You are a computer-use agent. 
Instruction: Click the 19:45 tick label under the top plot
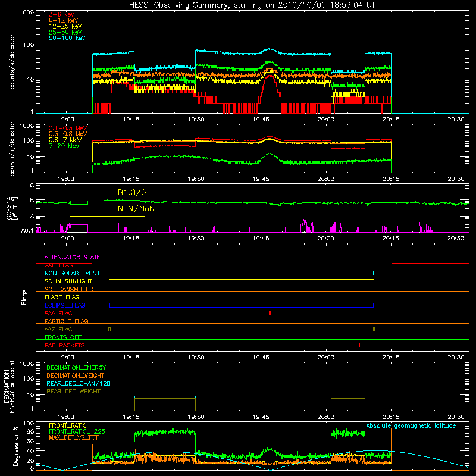click(261, 120)
